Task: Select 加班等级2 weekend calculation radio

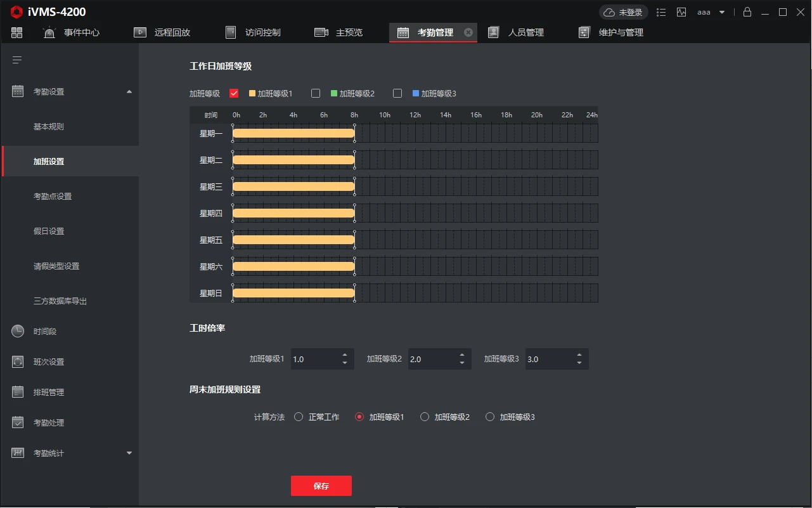Action: pos(425,417)
